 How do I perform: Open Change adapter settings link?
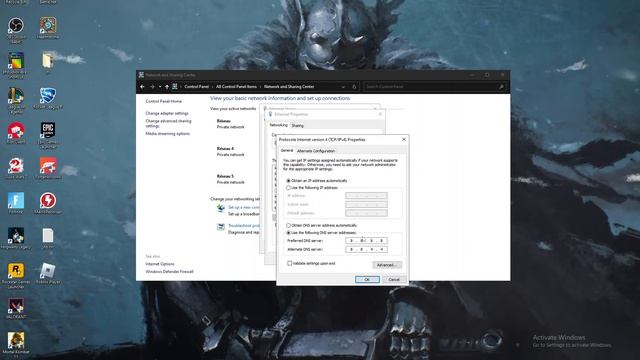[167, 113]
